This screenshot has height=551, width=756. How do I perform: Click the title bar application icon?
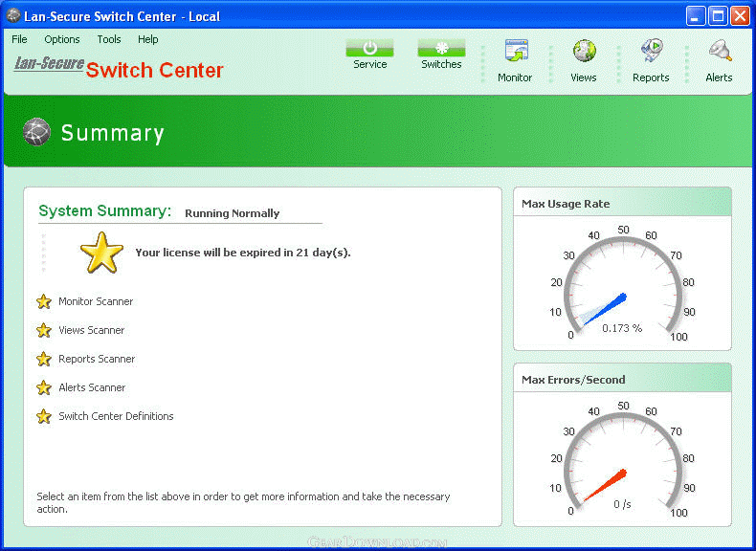[13, 16]
